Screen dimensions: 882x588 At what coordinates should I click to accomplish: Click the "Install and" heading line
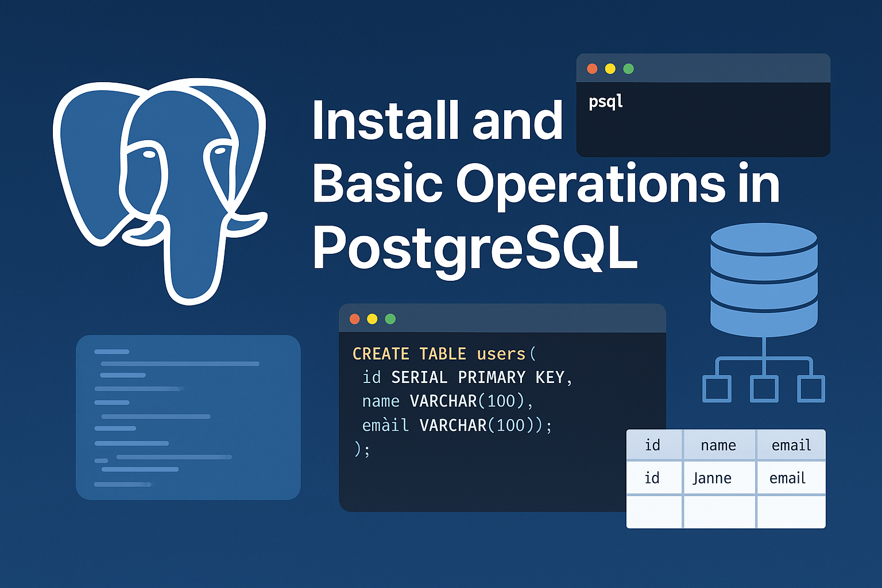tap(438, 121)
